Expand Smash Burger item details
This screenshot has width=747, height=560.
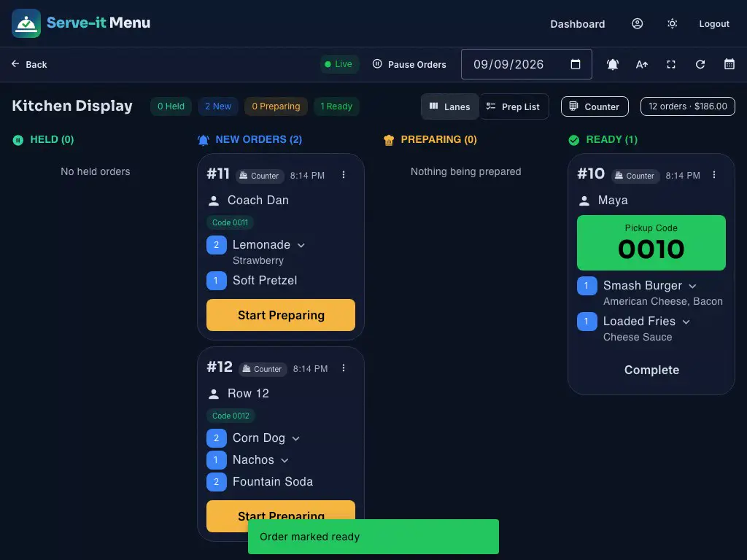click(x=693, y=286)
